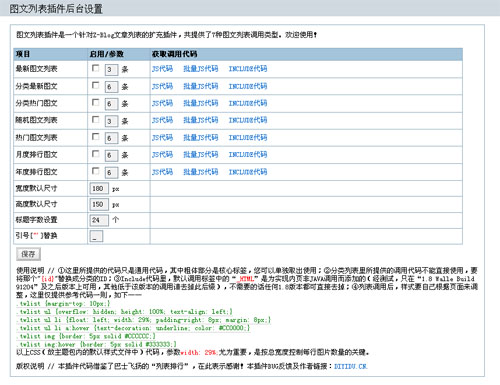500x385 pixels.
Task: Enable the 热门图文列表 checkbox
Action: pos(95,137)
